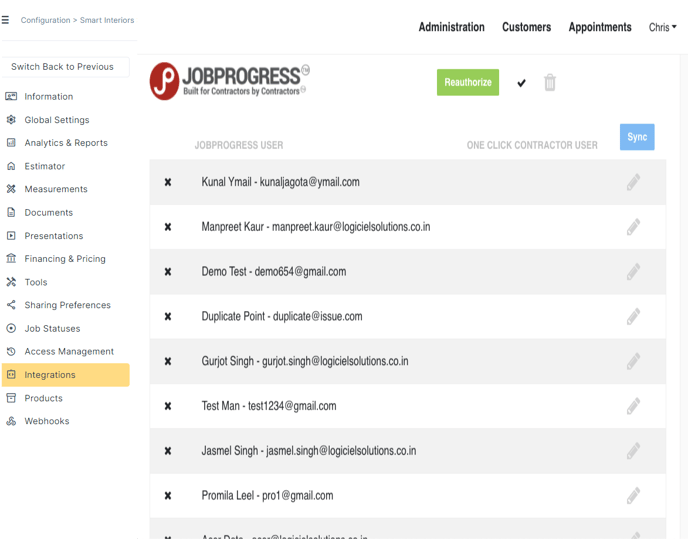The width and height of the screenshot is (688, 539).
Task: Edit mapping for Promila Leel with pencil
Action: pos(633,496)
